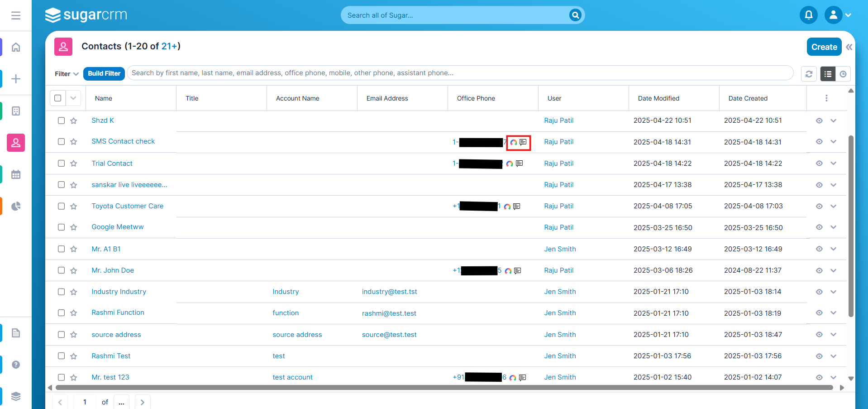Favorite the Shzd K contact star
Screen dimensions: 868x409
click(x=74, y=121)
